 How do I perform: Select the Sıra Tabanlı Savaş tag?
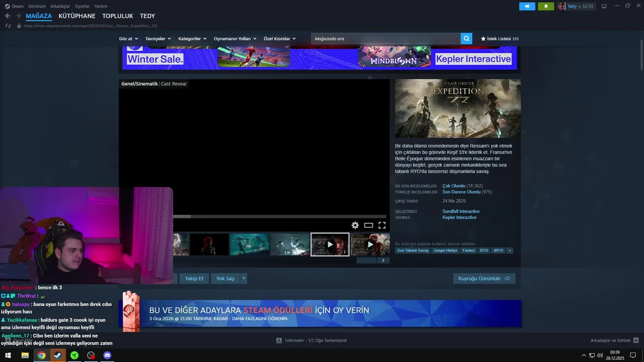click(x=413, y=250)
